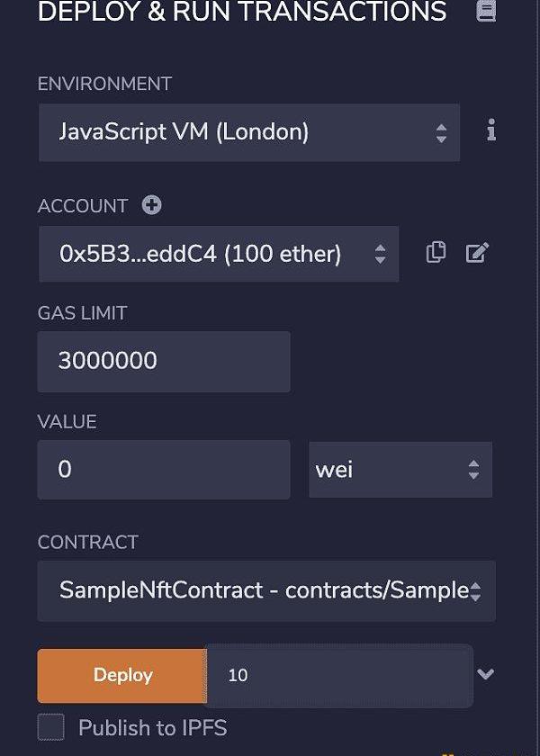Focus the value field showing 0
The width and height of the screenshot is (540, 756).
coord(164,469)
